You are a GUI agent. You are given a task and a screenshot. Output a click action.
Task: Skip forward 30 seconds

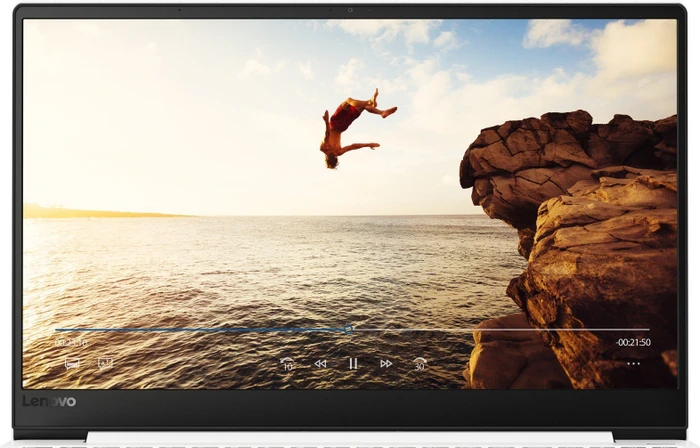(x=419, y=364)
